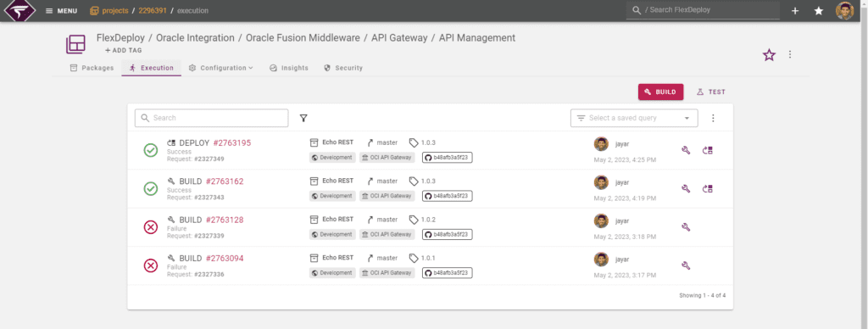Click the wrench build icon in #2763128 row
This screenshot has width=868, height=329.
click(686, 227)
